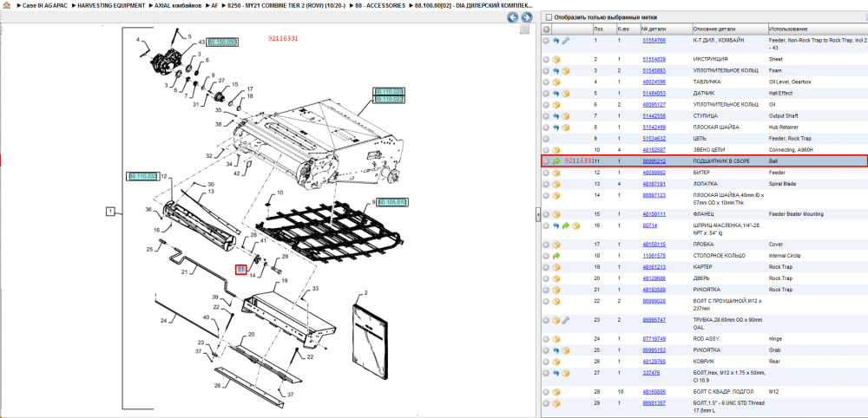Click blue arrow in ПЛОСКАЯ ШАЙБА 51542499 row
The height and width of the screenshot is (418, 868).
click(x=556, y=127)
